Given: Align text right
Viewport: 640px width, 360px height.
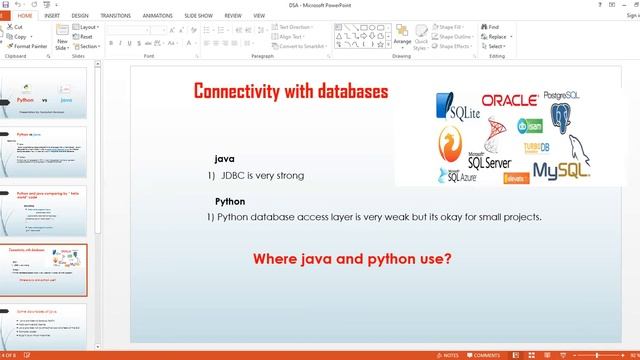Looking at the screenshot, I should (225, 43).
